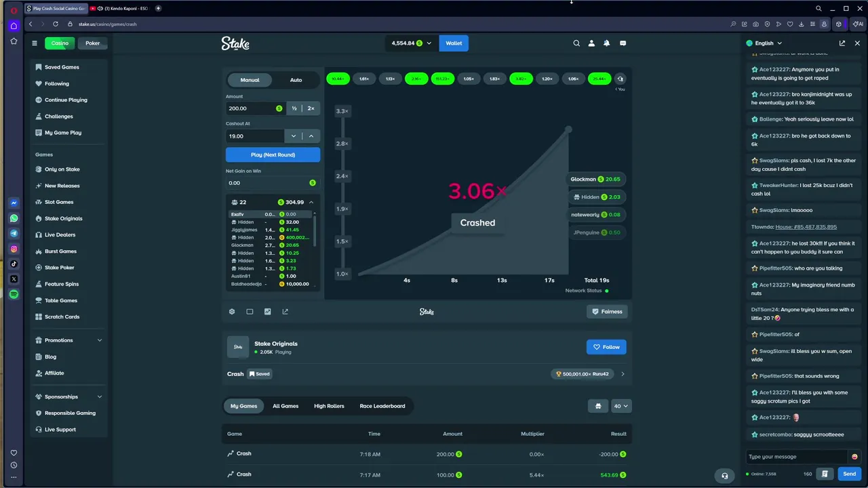Open the user profile icon in header
868x488 pixels.
(x=591, y=43)
